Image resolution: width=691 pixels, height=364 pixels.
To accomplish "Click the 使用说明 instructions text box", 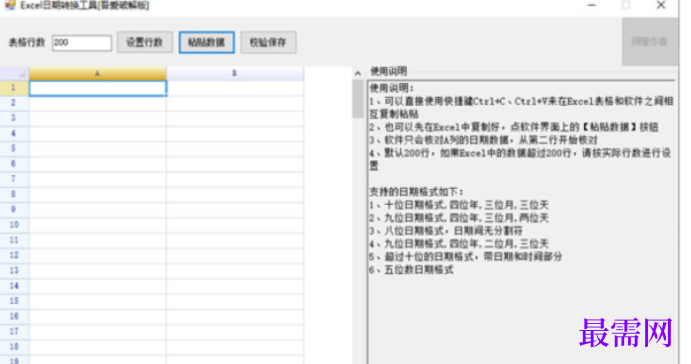I will (x=522, y=222).
